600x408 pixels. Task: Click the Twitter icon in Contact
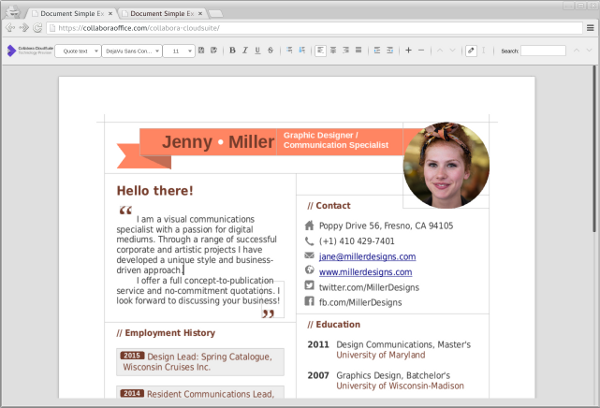coord(309,285)
